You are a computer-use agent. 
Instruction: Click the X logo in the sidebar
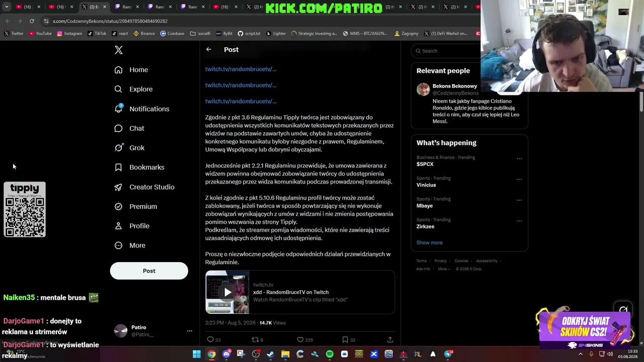tap(119, 50)
